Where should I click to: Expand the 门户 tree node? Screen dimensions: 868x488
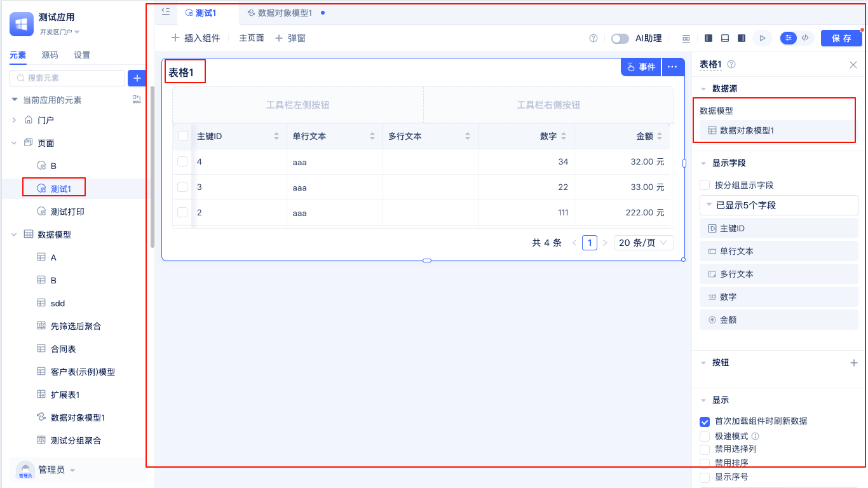tap(14, 120)
